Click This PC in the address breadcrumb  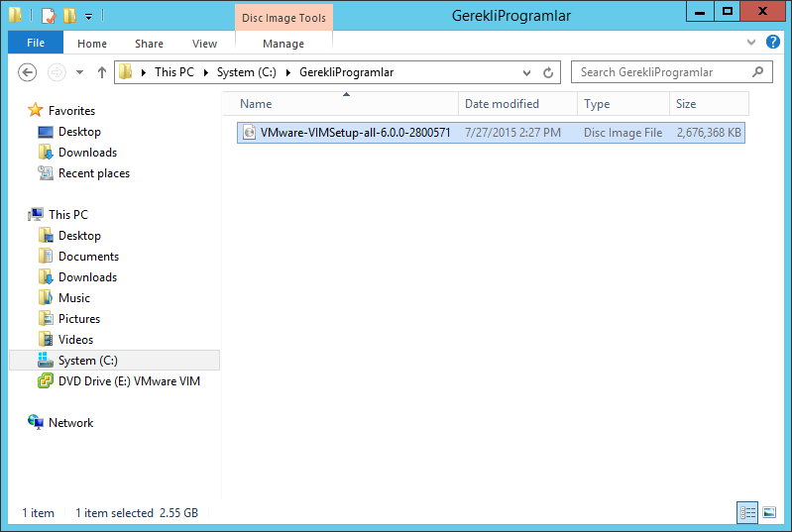click(x=174, y=72)
